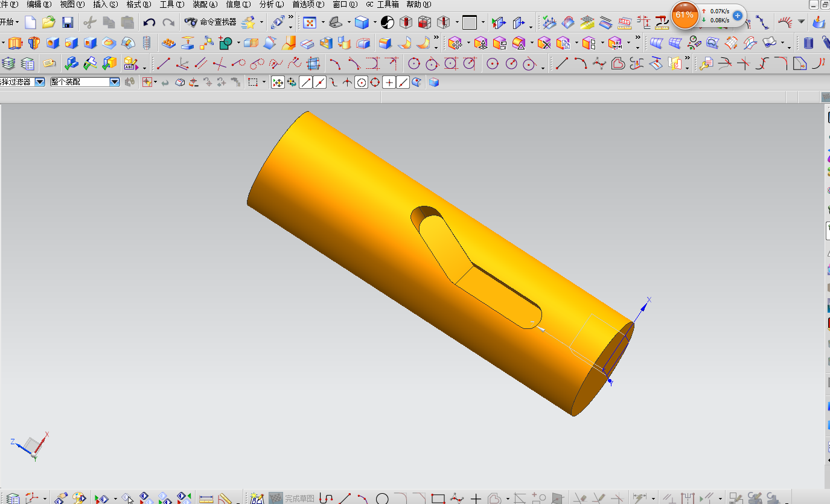This screenshot has height=504, width=830.
Task: Click the 61% memory accelerator ball
Action: [x=685, y=15]
